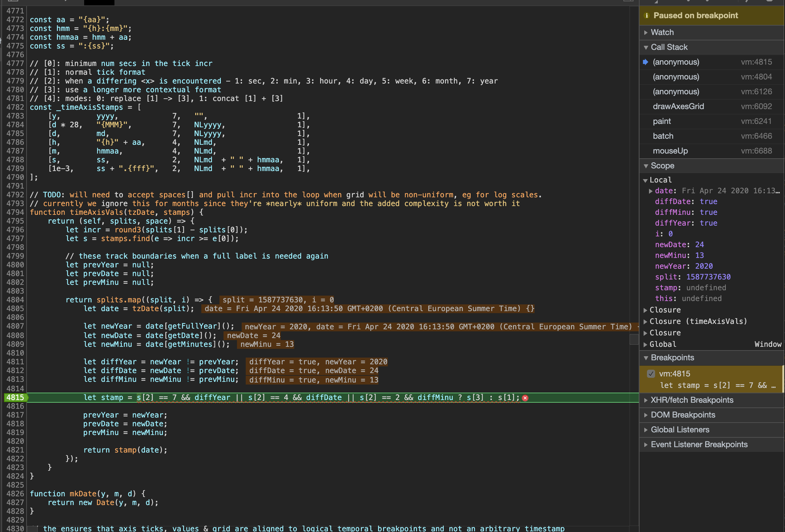The image size is (785, 532).
Task: Remove the breakpoint marker on line 4815
Action: [15, 398]
